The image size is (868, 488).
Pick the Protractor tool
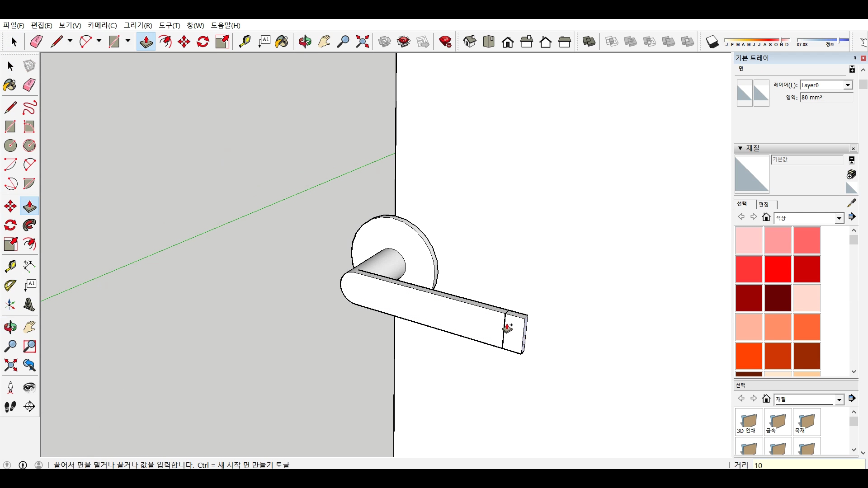click(10, 286)
